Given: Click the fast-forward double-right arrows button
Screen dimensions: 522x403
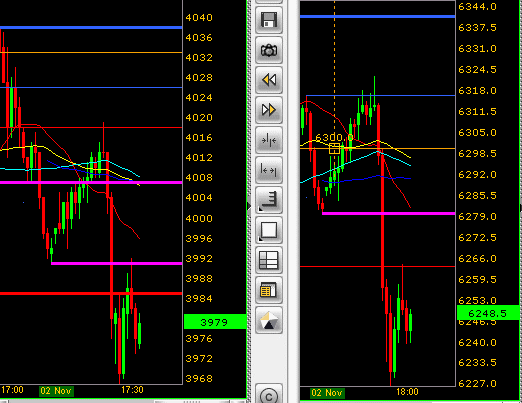Looking at the screenshot, I should click(x=269, y=110).
